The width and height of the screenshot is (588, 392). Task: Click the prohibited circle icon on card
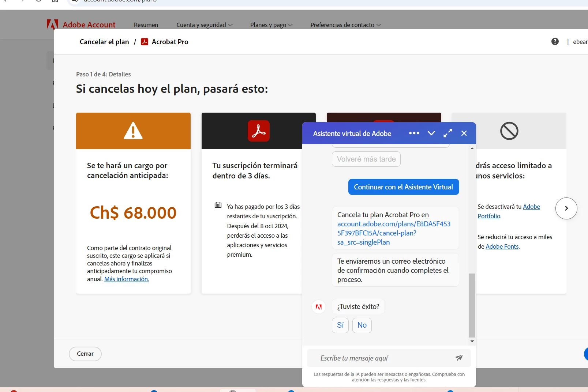point(509,131)
